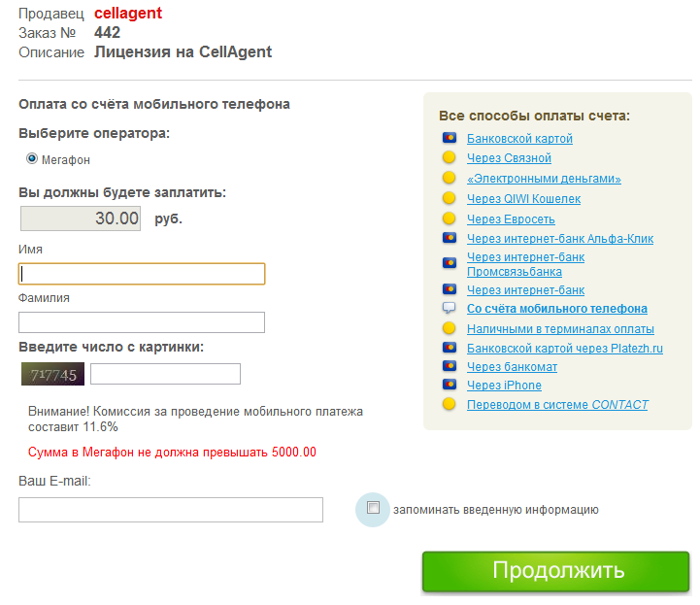Click the 30.00 amount field

81,218
